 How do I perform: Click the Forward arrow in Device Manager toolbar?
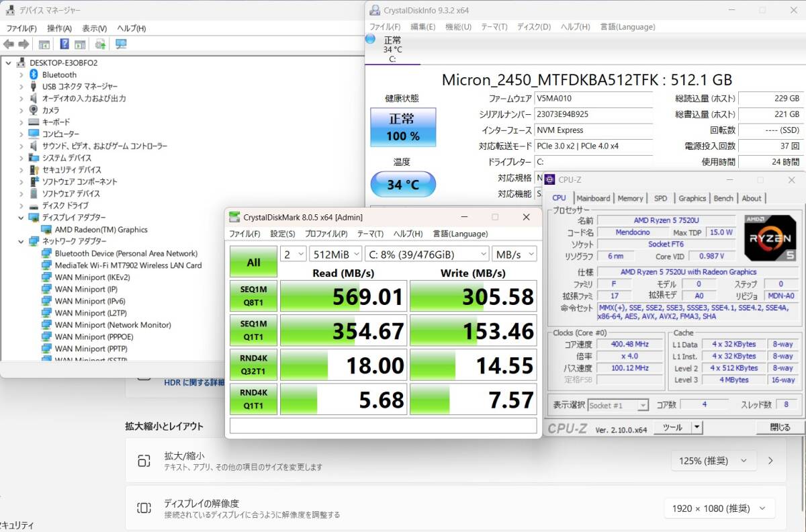(x=24, y=44)
